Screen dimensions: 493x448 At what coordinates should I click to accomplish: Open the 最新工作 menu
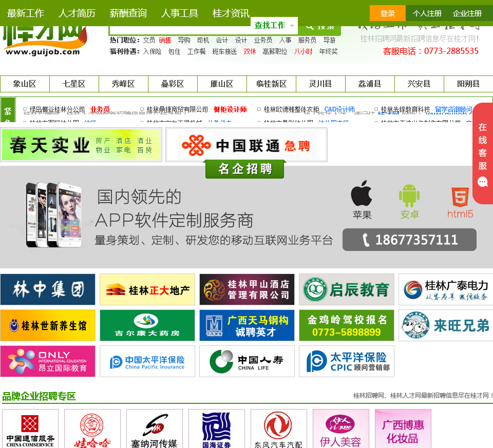[26, 13]
